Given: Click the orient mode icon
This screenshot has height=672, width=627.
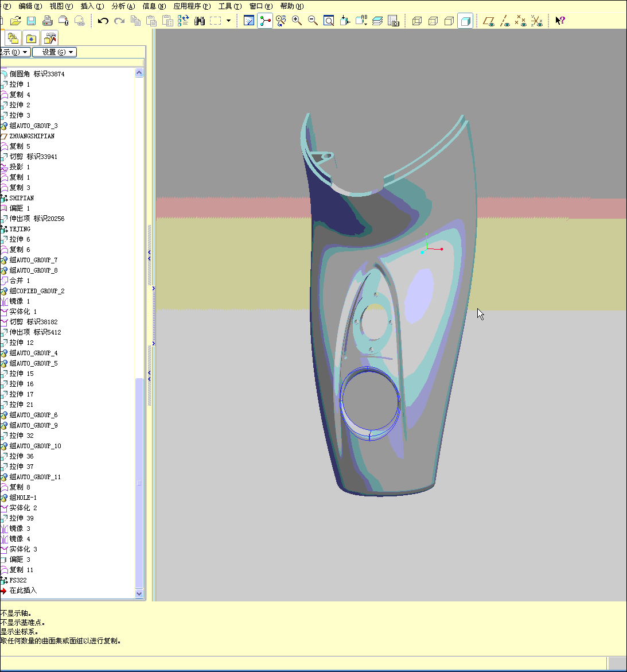Looking at the screenshot, I should tap(281, 21).
